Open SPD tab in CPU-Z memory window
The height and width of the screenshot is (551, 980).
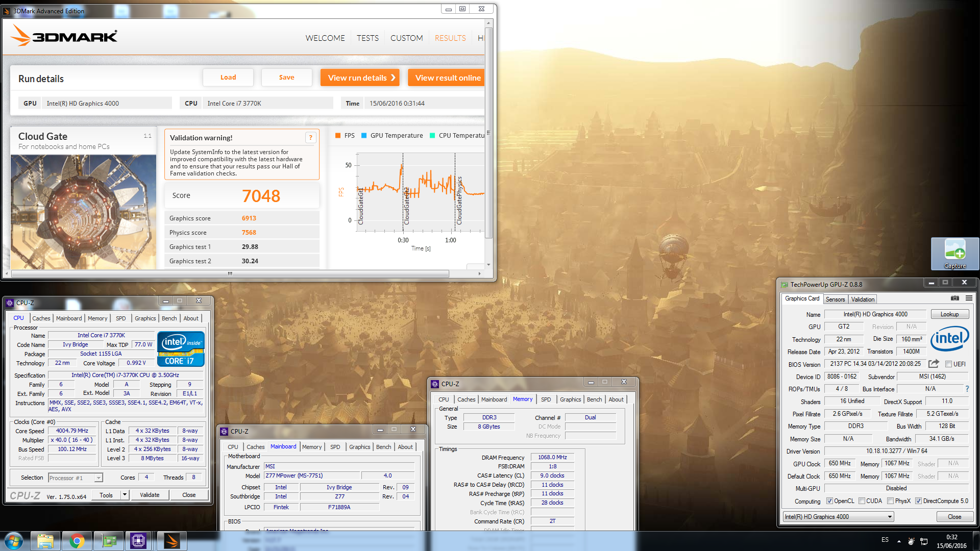click(x=546, y=399)
